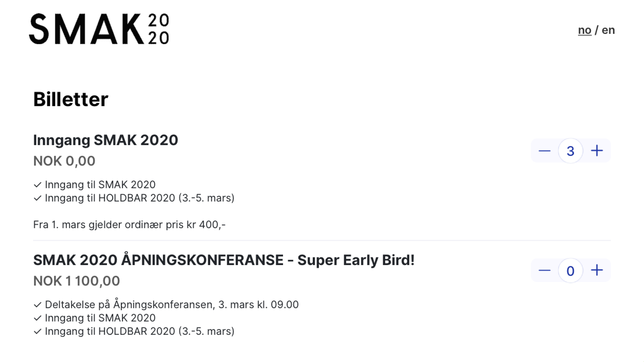
Task: Click first checkmark under Inngang SMAK 2020
Action: click(38, 185)
